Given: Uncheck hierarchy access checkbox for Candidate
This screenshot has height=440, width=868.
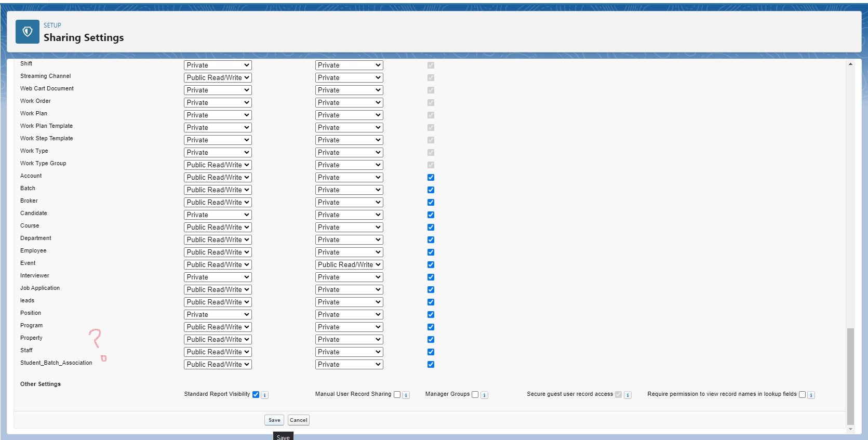Looking at the screenshot, I should point(431,215).
